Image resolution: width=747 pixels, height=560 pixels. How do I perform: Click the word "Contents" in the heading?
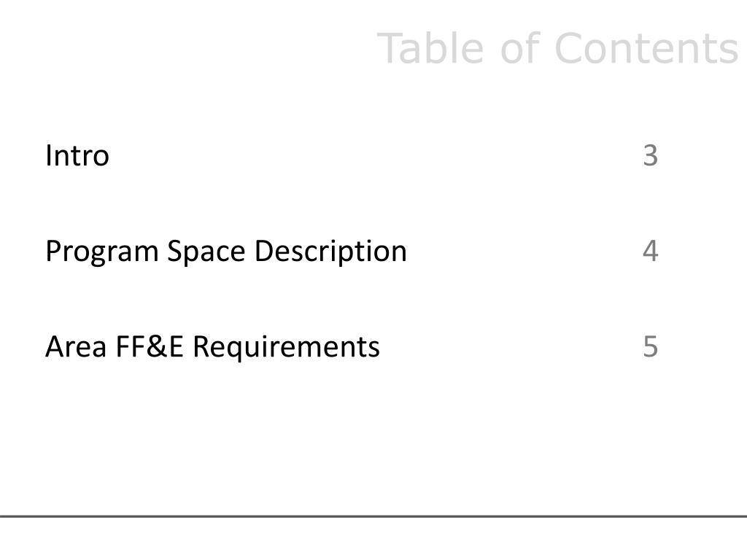coord(647,47)
